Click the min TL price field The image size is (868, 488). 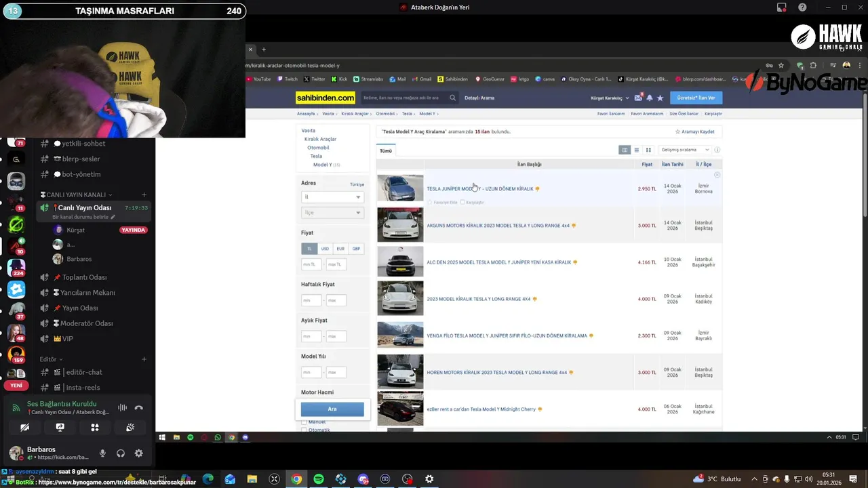click(311, 264)
